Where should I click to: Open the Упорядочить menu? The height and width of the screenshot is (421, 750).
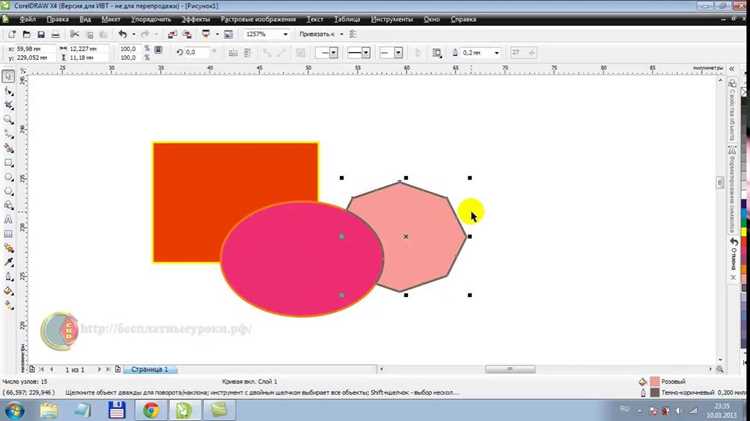coord(151,20)
